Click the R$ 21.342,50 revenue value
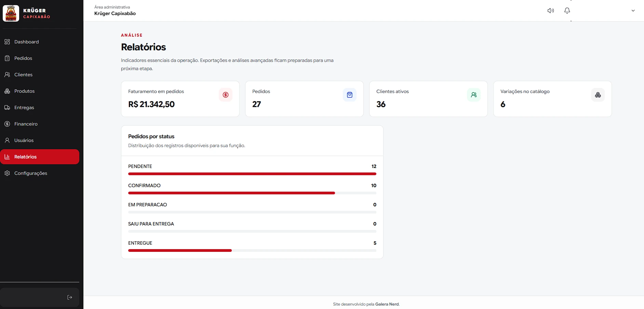The height and width of the screenshot is (309, 644). [x=151, y=104]
